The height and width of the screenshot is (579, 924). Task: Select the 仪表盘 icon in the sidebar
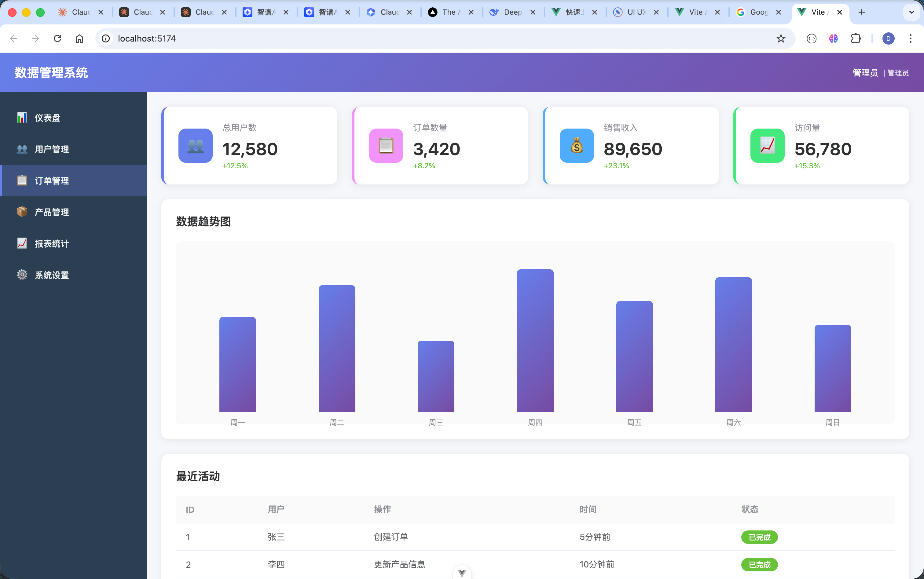pyautogui.click(x=22, y=117)
